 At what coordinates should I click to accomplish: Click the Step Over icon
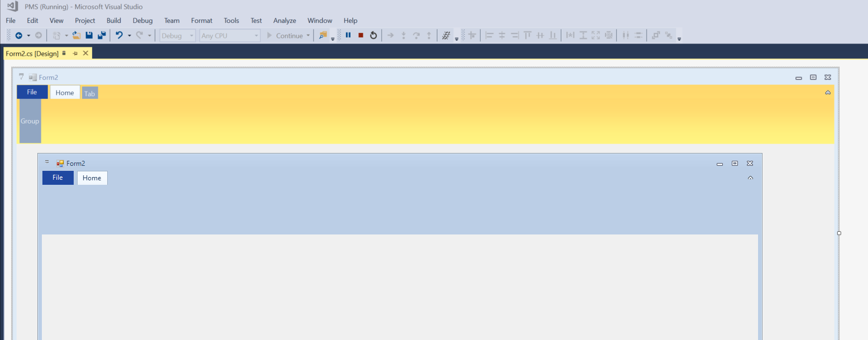416,35
